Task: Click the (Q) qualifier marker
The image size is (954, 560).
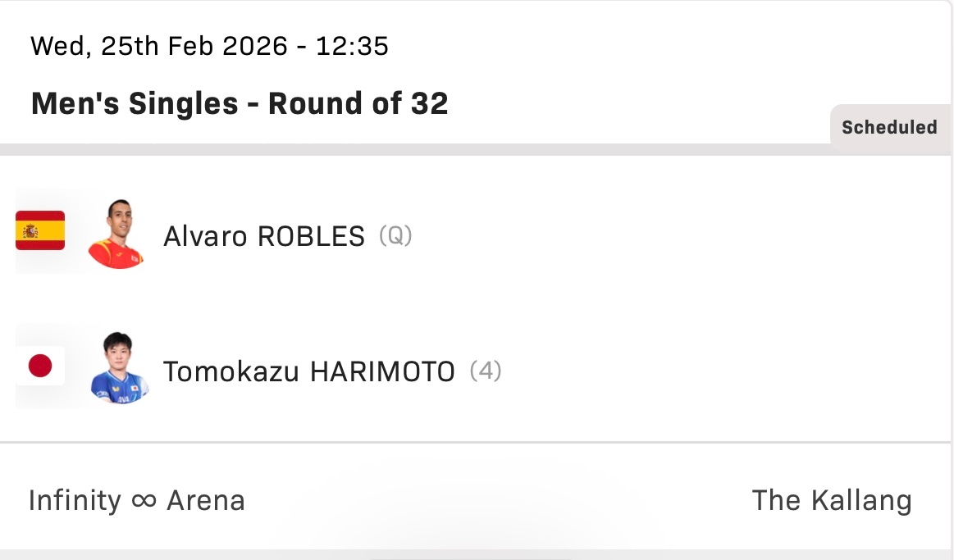Action: pyautogui.click(x=395, y=236)
